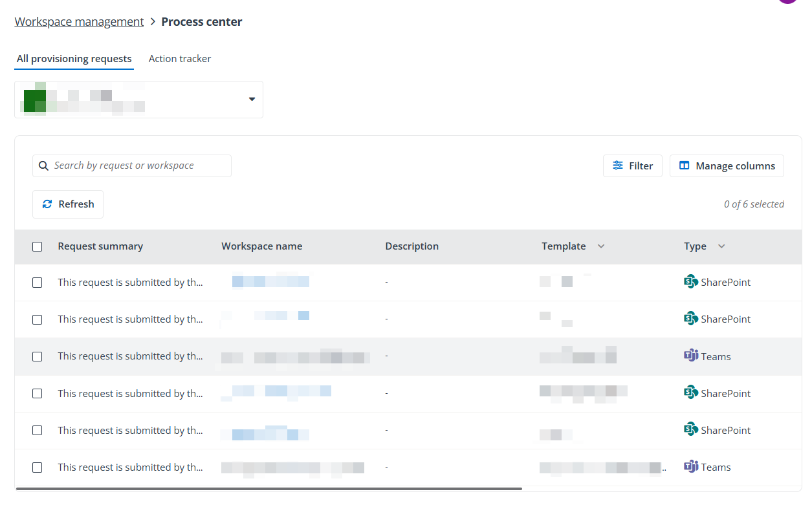
Task: Open the workspace selector dropdown
Action: click(252, 99)
